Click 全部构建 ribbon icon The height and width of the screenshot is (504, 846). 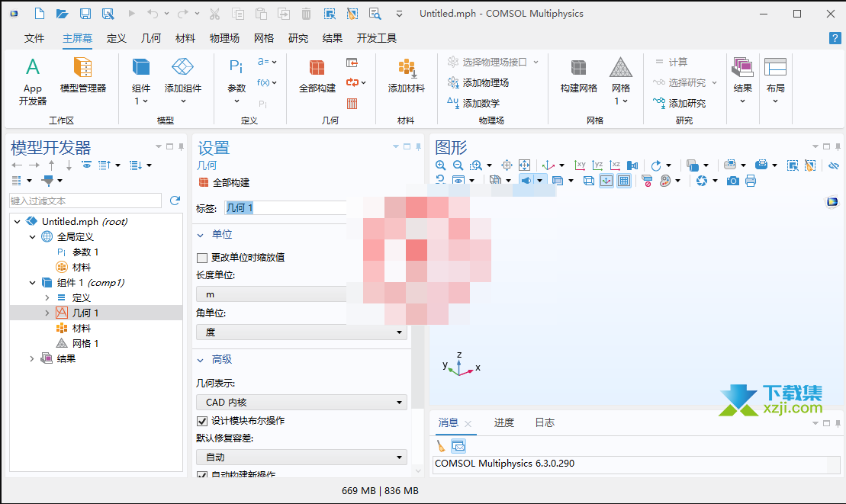tap(317, 75)
